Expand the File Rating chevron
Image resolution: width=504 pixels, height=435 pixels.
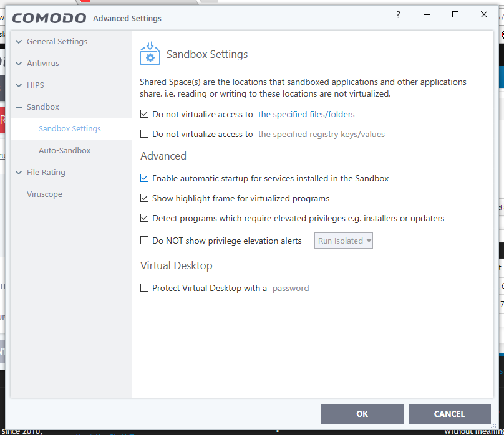coord(19,173)
